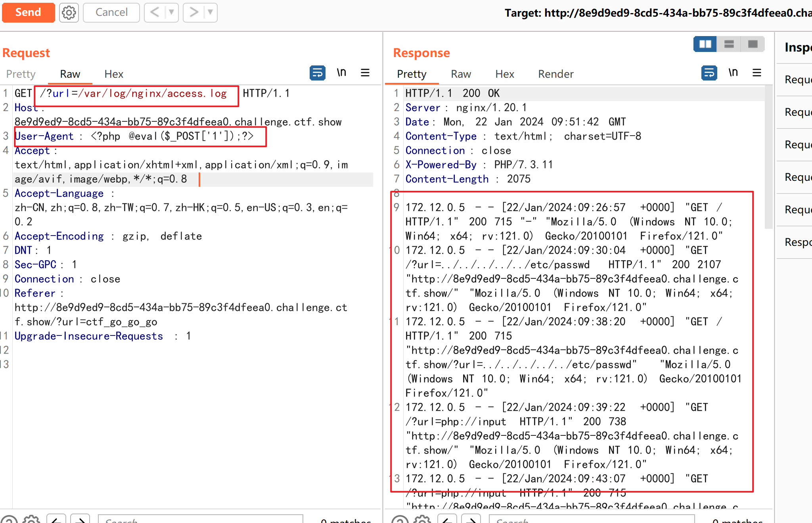The height and width of the screenshot is (523, 812).
Task: Toggle non-printable characters in Request panel
Action: pos(341,73)
